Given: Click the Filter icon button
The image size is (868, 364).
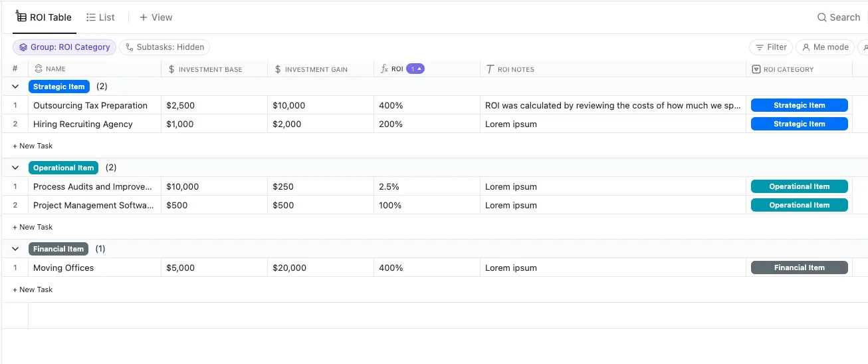Looking at the screenshot, I should point(771,47).
